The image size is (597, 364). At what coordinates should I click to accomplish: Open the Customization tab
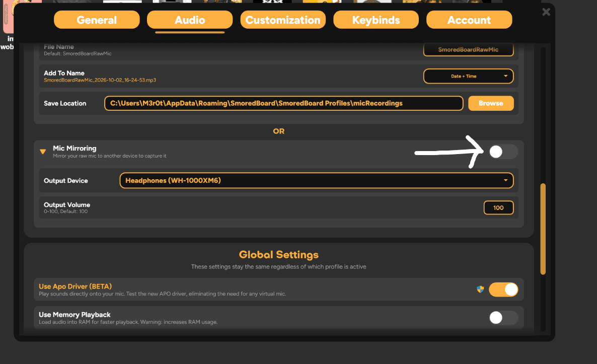(283, 20)
